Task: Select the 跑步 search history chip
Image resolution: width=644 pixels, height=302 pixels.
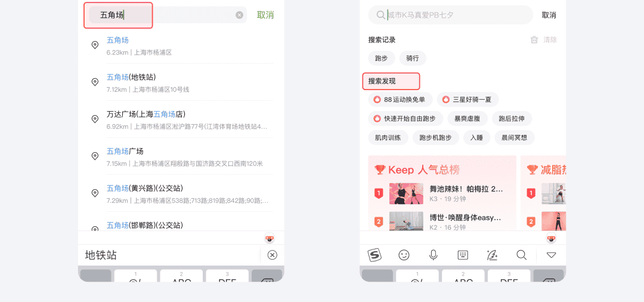Action: [x=382, y=58]
